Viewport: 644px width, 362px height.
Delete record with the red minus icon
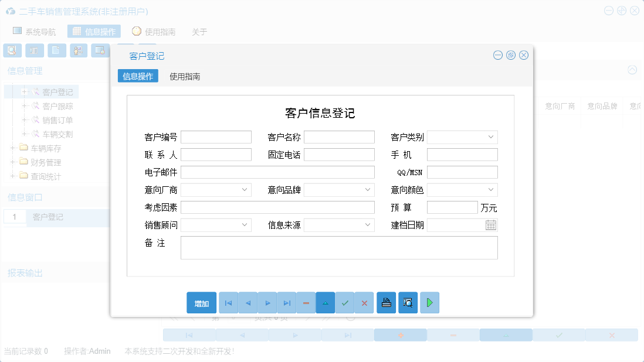306,303
